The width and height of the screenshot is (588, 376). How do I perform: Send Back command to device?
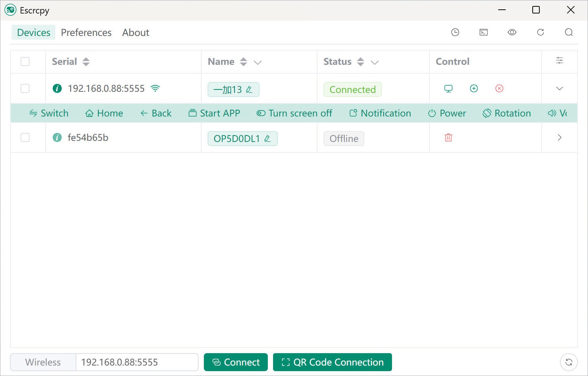coord(156,113)
